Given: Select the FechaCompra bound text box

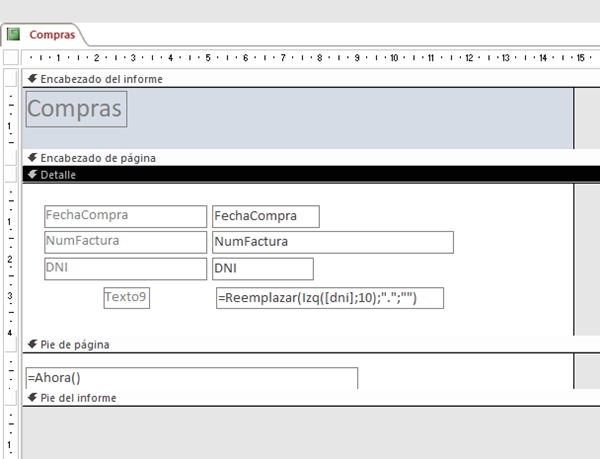Looking at the screenshot, I should [x=266, y=216].
